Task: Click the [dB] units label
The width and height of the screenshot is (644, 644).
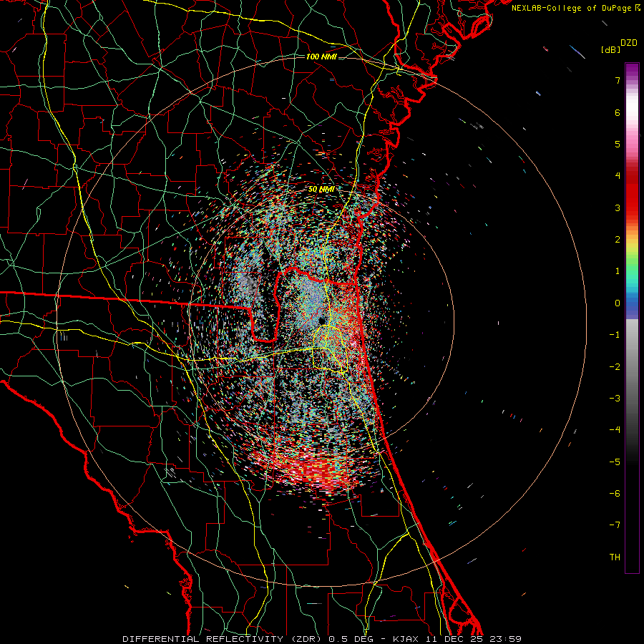Action: click(x=610, y=49)
